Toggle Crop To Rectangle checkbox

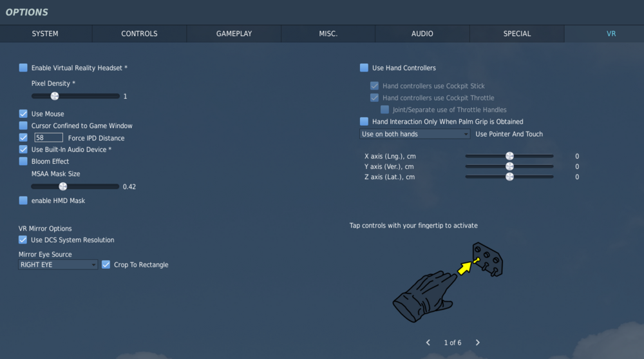pyautogui.click(x=106, y=265)
